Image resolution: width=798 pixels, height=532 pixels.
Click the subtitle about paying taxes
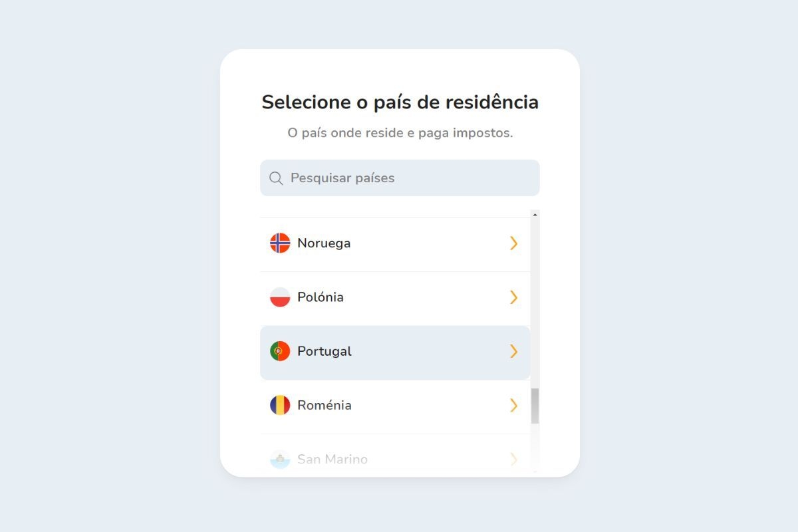[399, 132]
